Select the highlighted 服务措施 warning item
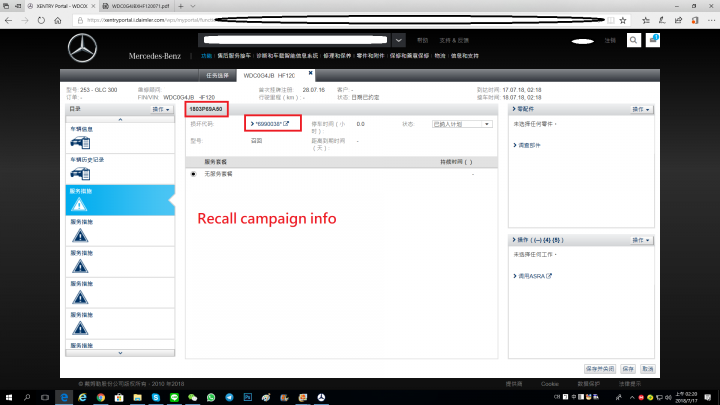The width and height of the screenshot is (720, 405). point(120,200)
